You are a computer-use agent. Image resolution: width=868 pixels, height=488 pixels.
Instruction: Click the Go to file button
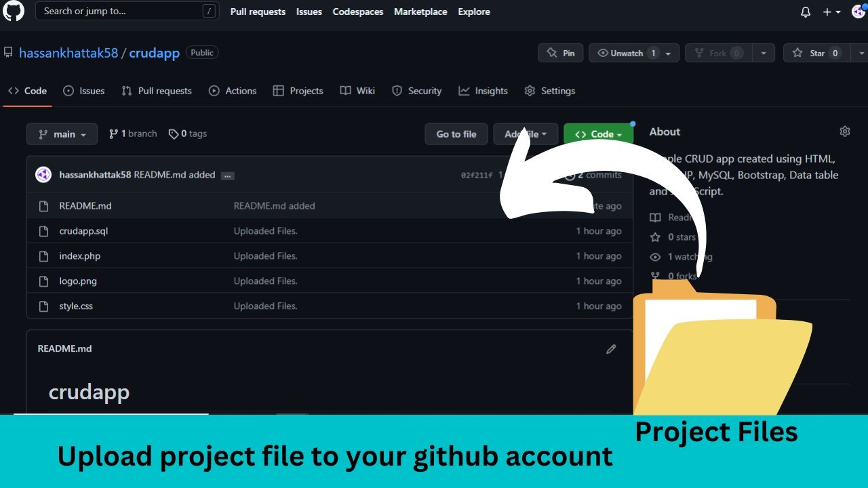point(456,134)
